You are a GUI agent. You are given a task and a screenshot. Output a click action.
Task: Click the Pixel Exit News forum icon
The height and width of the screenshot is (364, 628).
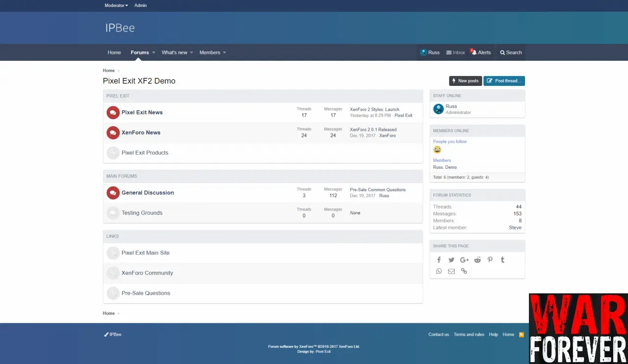tap(113, 112)
